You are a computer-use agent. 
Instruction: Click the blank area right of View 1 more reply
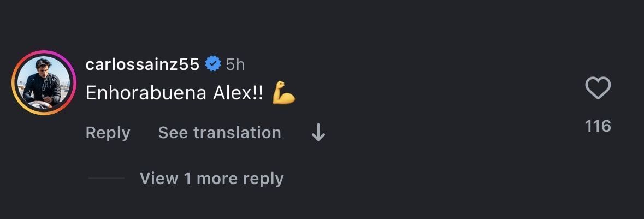tap(437, 179)
